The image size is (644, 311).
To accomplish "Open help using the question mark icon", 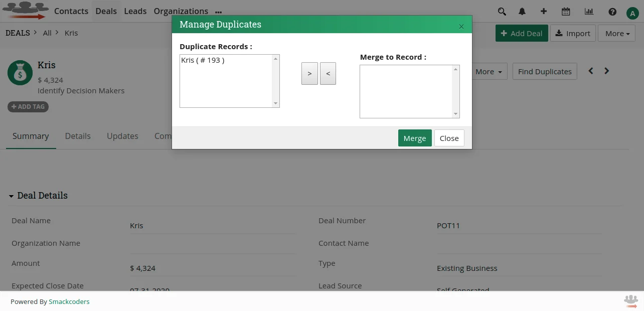I will pos(612,11).
